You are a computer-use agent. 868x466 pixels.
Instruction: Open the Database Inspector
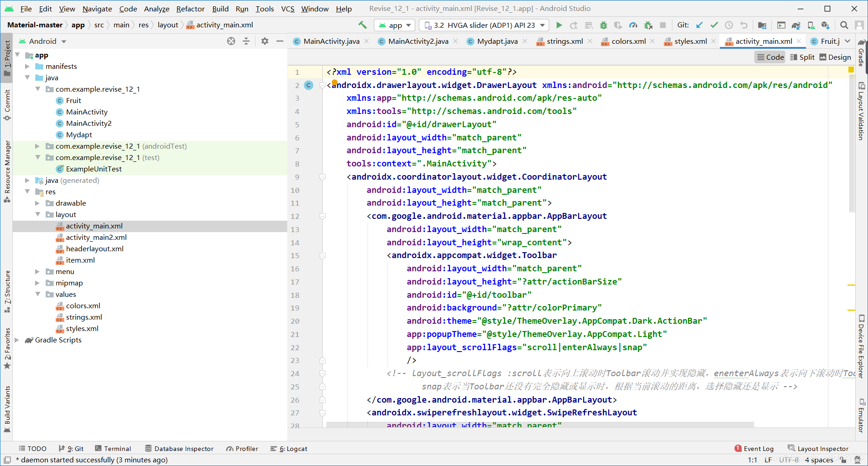[179, 449]
